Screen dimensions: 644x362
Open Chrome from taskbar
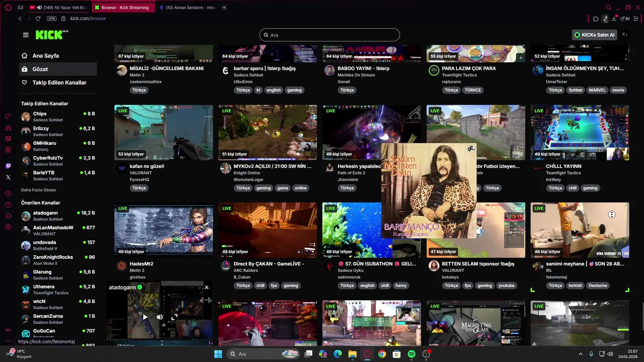(x=382, y=354)
